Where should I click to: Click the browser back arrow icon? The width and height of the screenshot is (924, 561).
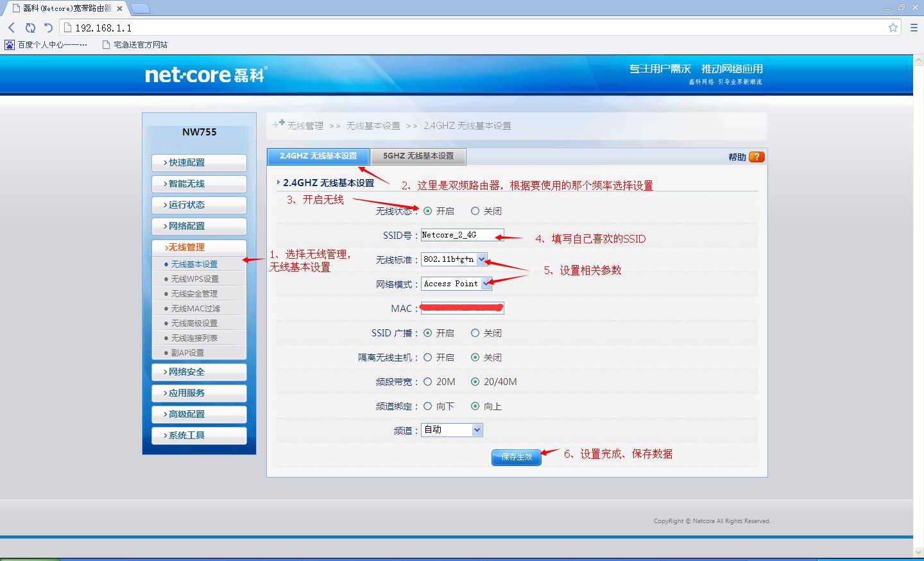click(x=10, y=28)
